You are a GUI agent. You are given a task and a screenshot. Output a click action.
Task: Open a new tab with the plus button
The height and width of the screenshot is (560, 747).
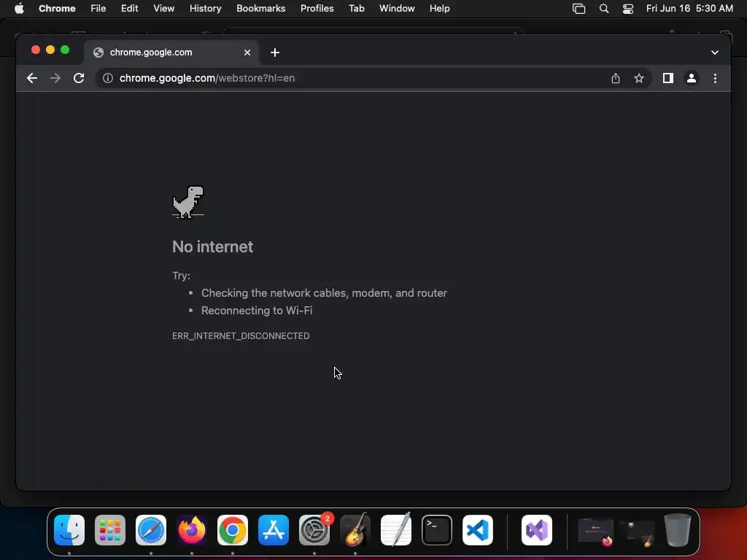point(275,52)
